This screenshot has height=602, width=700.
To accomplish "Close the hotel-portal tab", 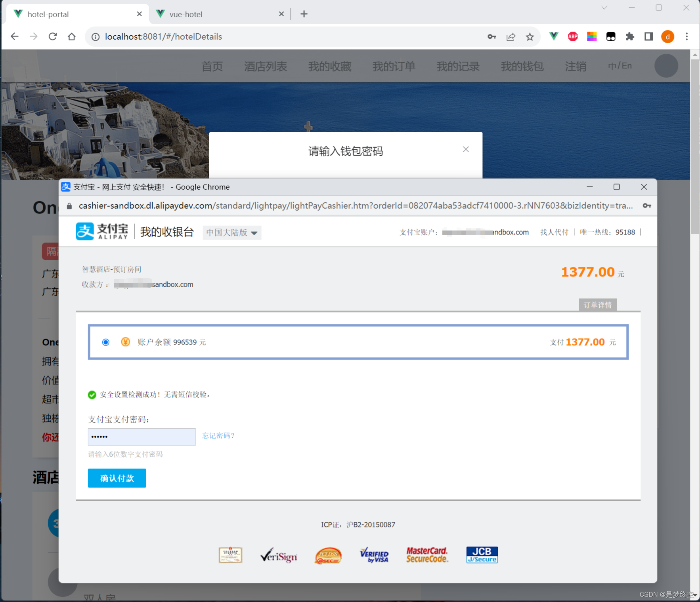I will (139, 14).
